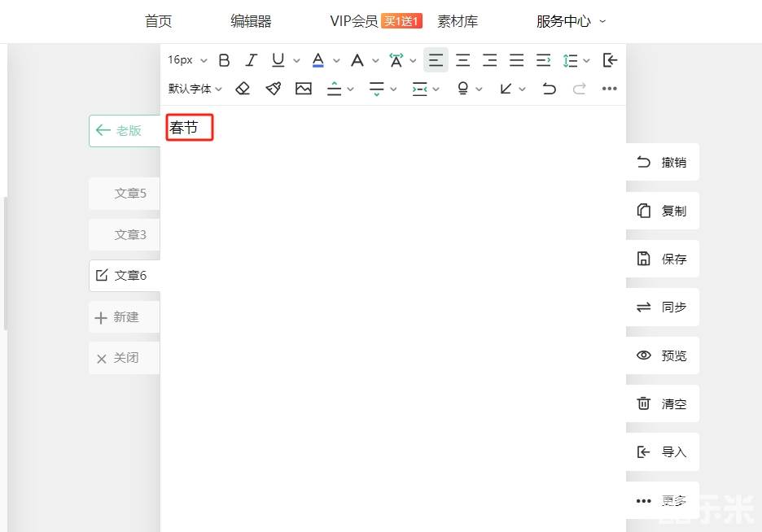Screen dimensions: 762x532
Task: Apply center text alignment
Action: [462, 60]
